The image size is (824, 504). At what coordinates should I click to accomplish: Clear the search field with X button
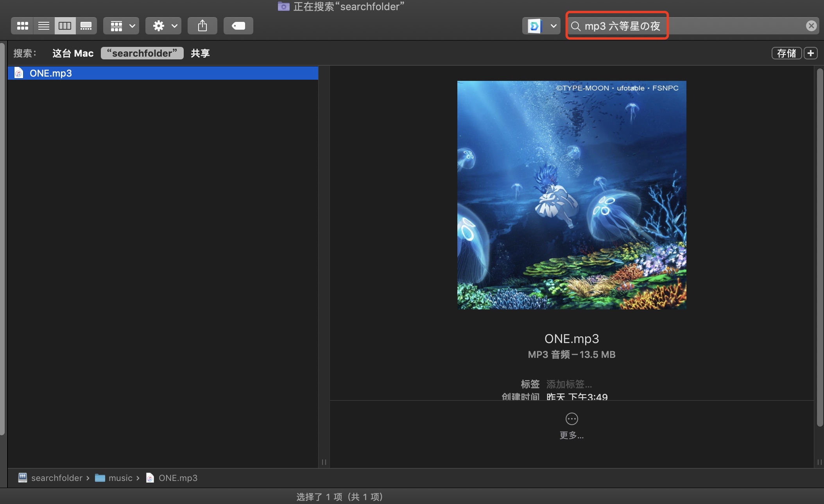point(811,26)
